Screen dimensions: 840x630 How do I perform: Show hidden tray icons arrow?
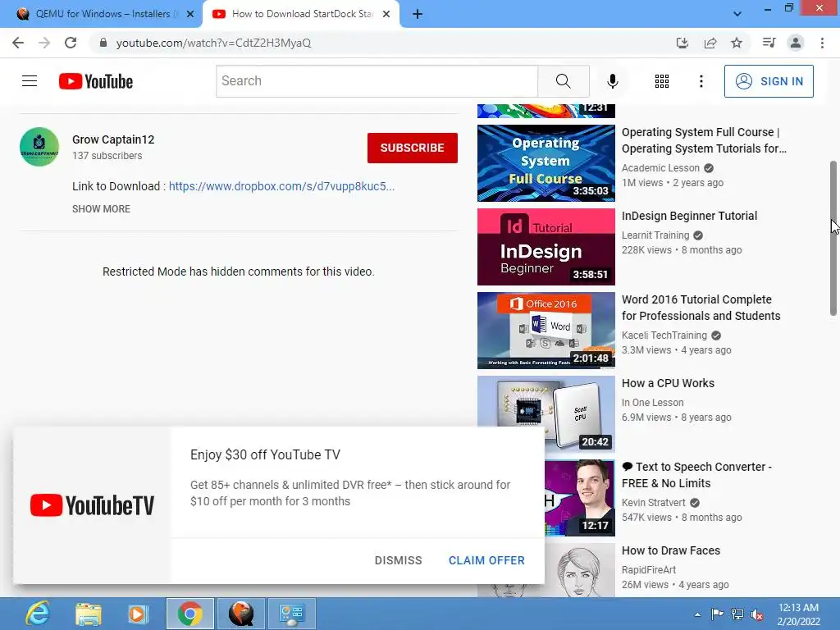point(697,615)
